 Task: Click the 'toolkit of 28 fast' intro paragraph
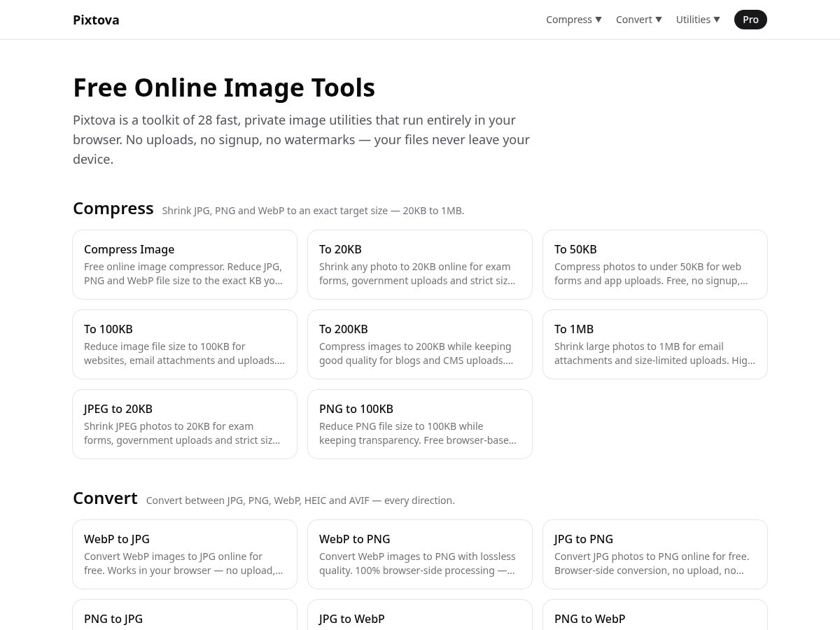click(x=301, y=139)
